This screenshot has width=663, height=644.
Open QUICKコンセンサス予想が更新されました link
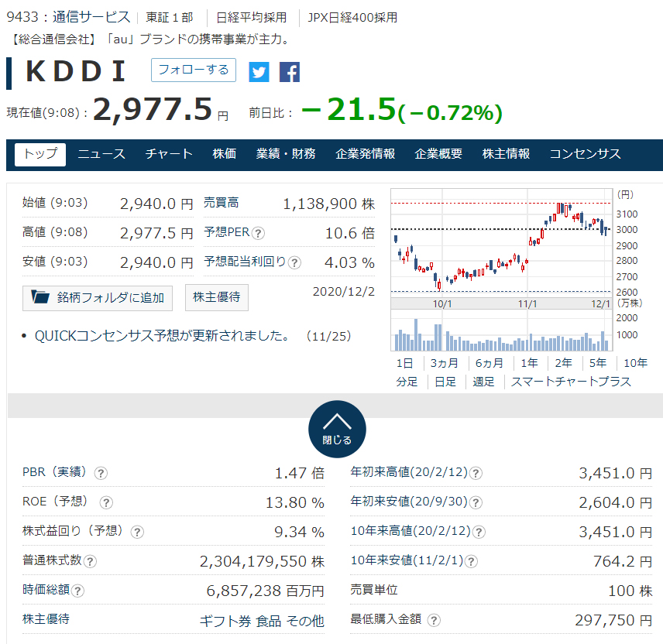[x=162, y=336]
